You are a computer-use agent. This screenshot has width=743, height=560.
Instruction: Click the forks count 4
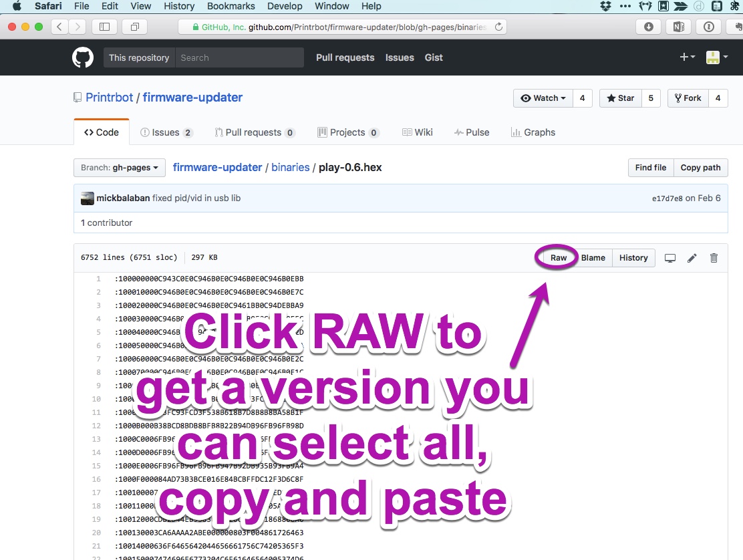pyautogui.click(x=718, y=98)
